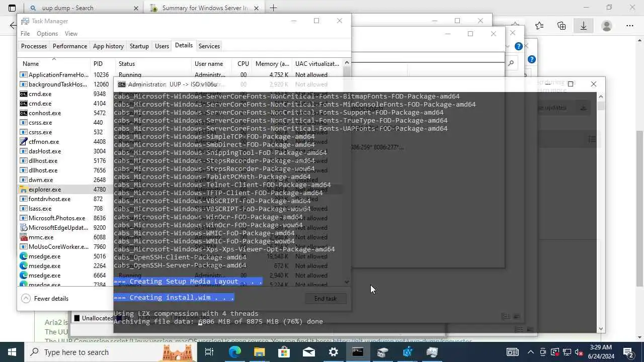Collapse Task Manager with Fewer details

(x=45, y=299)
